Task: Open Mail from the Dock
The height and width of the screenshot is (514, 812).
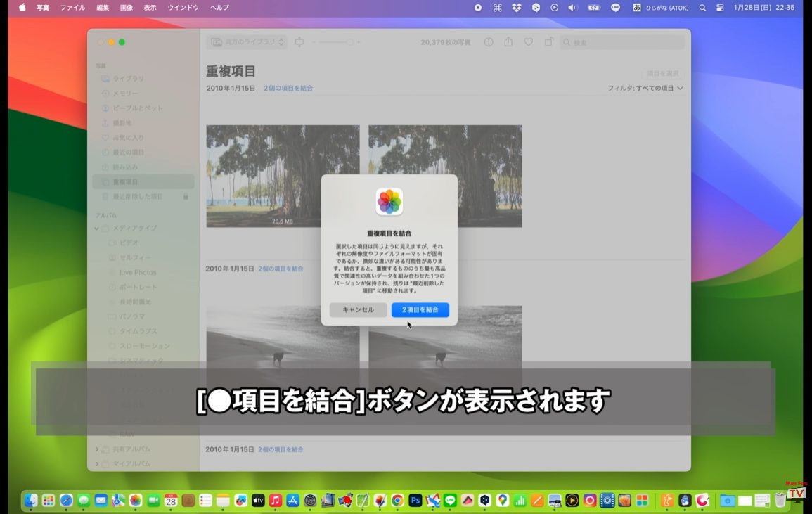Action: (x=101, y=500)
